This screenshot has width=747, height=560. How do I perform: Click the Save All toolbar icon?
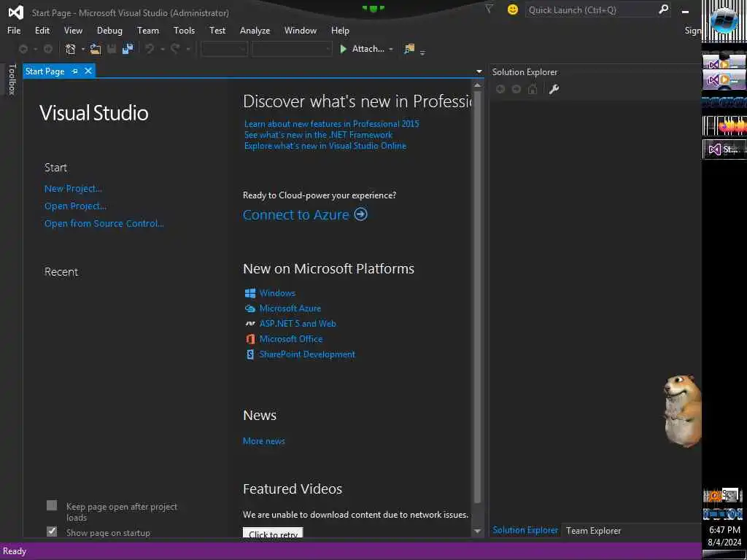tap(128, 49)
